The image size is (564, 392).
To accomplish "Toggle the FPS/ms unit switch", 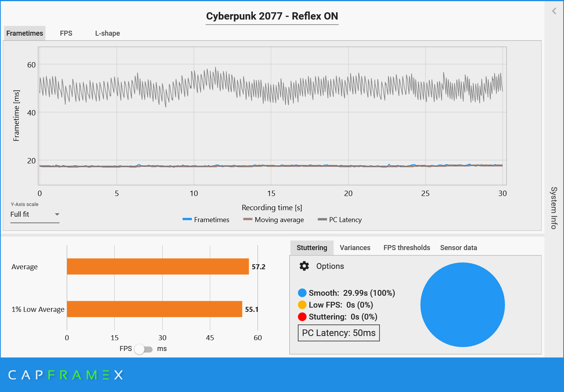I will [x=143, y=349].
